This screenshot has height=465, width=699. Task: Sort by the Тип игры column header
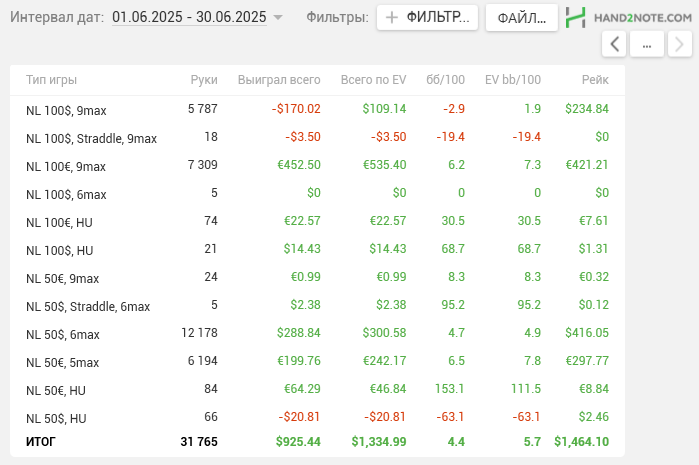[52, 80]
